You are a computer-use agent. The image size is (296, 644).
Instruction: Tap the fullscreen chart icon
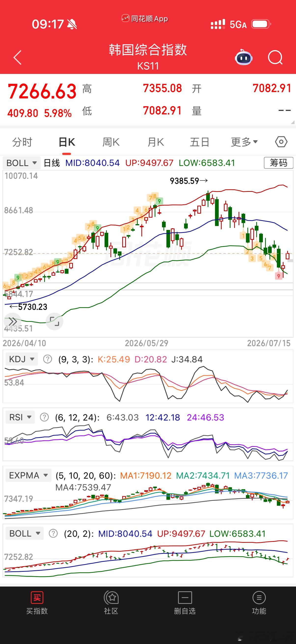coord(54,321)
